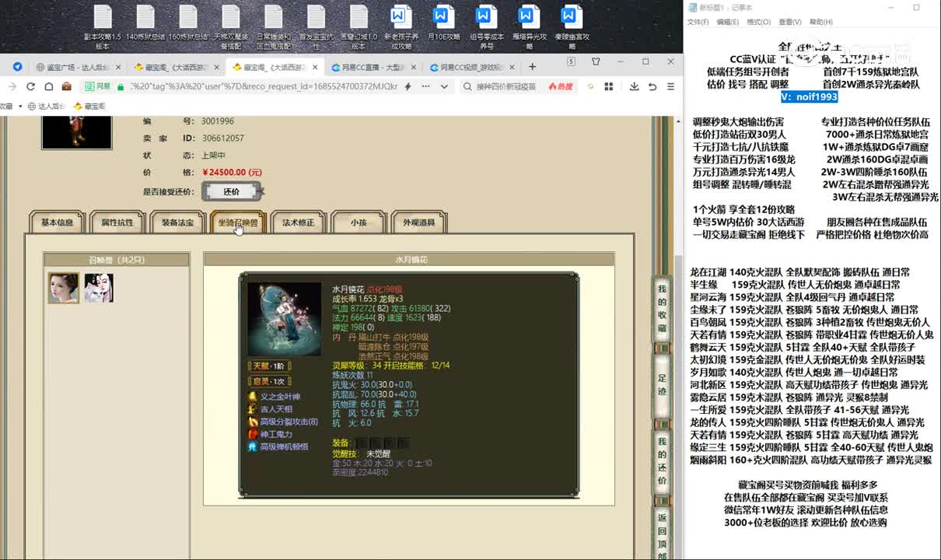Screen dimensions: 941x560
Task: Open desktop file 160炼狱总结
Action: tap(188, 24)
